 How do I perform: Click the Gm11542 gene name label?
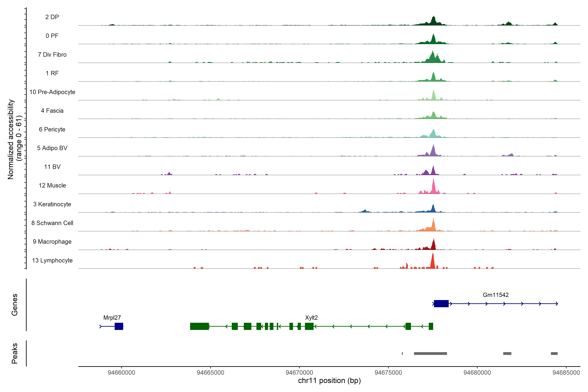click(496, 295)
